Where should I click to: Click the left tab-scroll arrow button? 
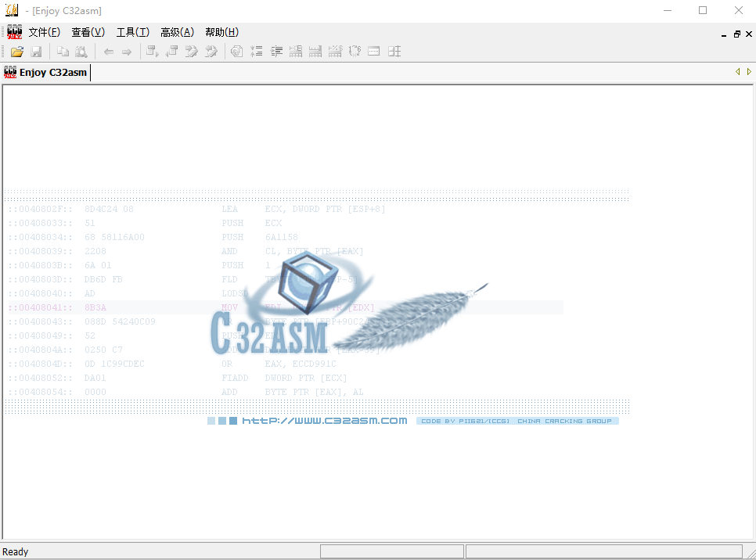[x=738, y=71]
